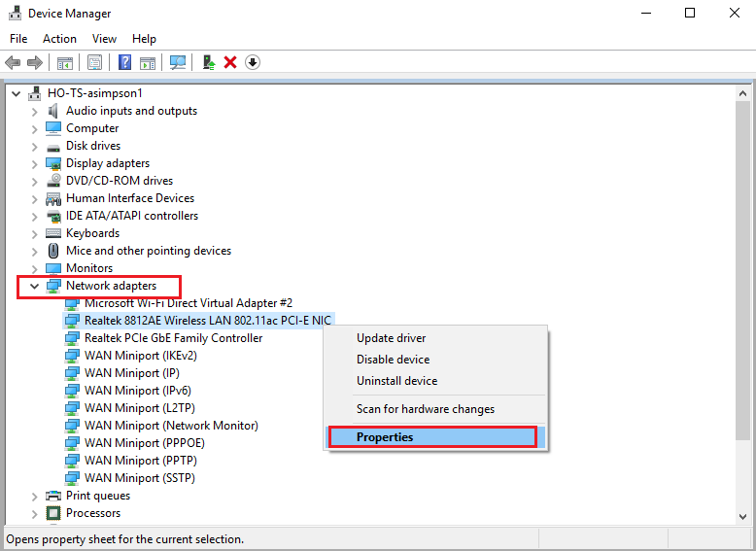
Task: Click the DVD/CD-ROM drives disc icon
Action: point(53,181)
